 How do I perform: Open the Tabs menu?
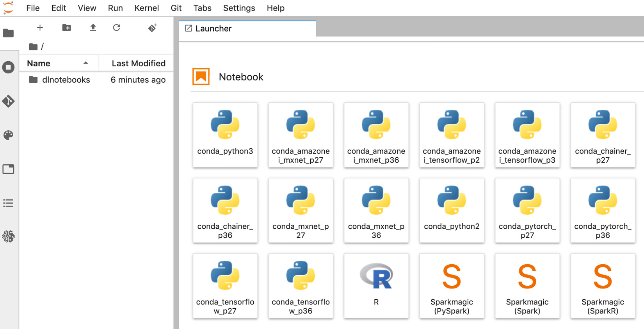click(202, 8)
